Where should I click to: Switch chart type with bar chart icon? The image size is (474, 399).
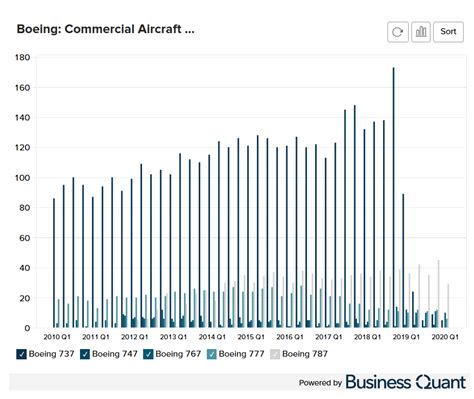(x=421, y=32)
